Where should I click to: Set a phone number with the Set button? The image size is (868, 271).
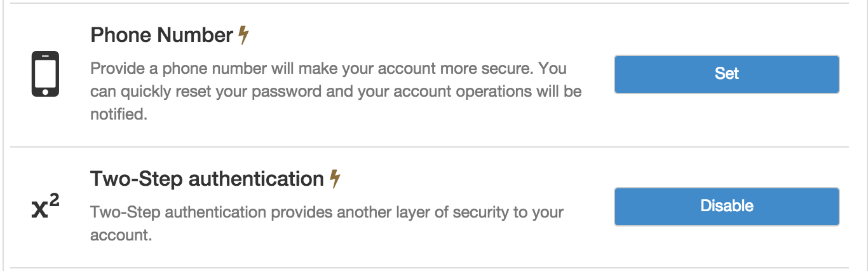pyautogui.click(x=726, y=74)
